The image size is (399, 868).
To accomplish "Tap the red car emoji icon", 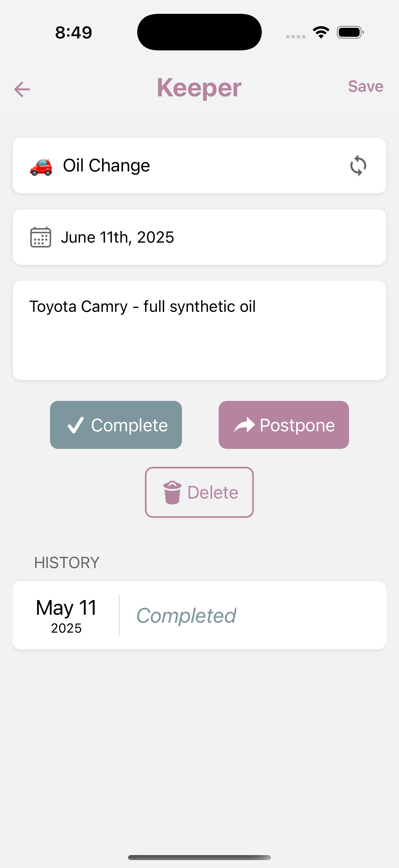I will click(41, 167).
